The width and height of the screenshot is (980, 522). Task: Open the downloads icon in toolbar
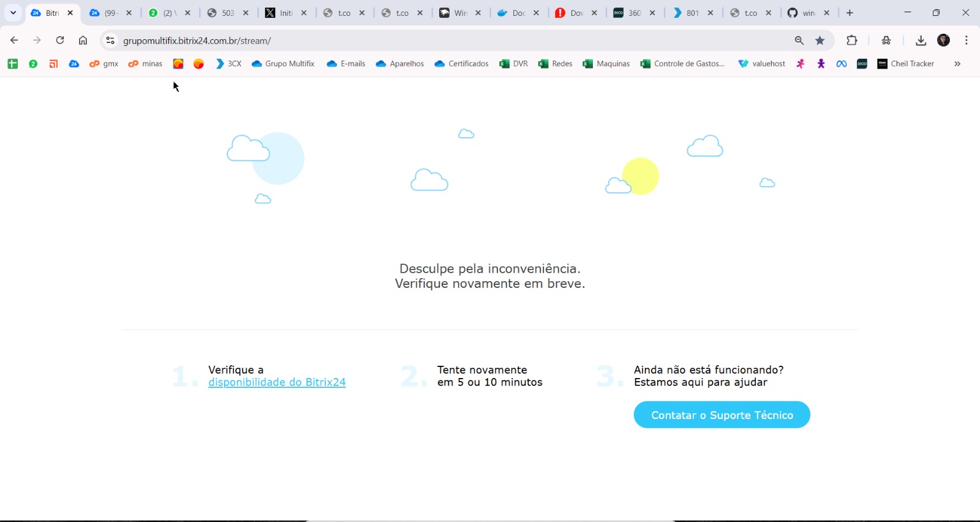(921, 40)
